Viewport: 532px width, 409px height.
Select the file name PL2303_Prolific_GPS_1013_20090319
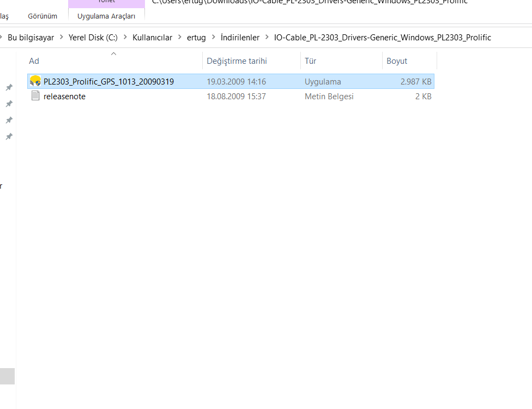click(x=108, y=81)
